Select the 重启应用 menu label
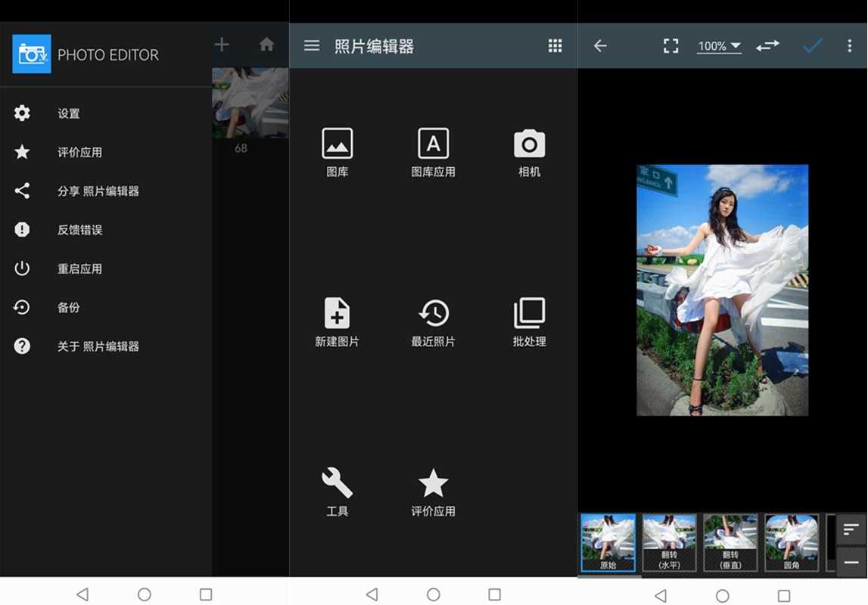This screenshot has height=605, width=868. 79,268
